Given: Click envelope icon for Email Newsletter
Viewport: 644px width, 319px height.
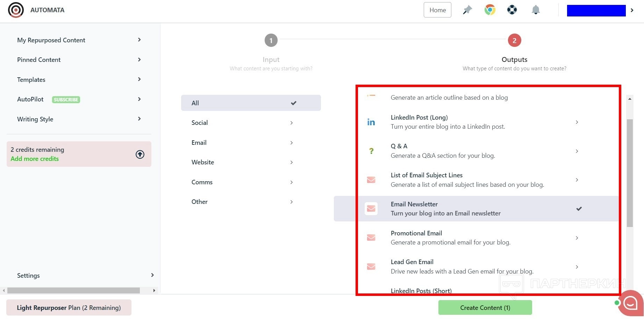Looking at the screenshot, I should tap(371, 209).
